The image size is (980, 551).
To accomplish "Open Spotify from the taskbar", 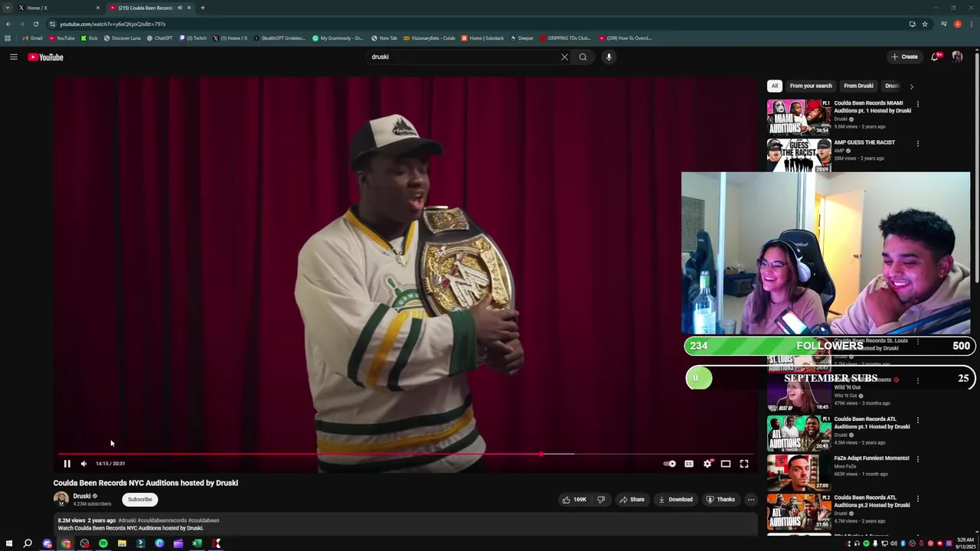I will 103,543.
